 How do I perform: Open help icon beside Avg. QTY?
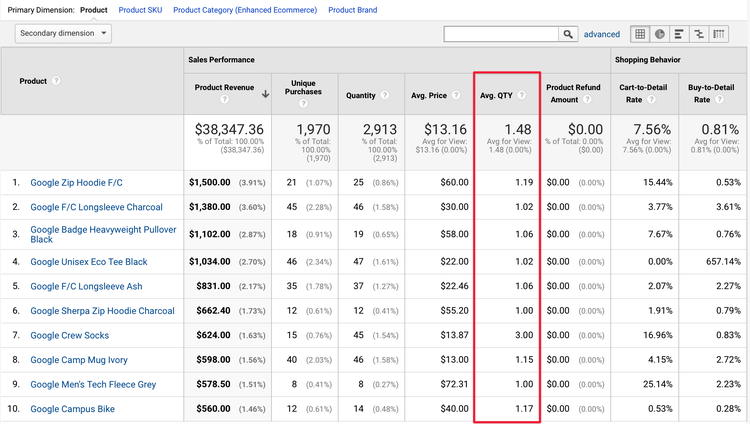click(x=521, y=95)
